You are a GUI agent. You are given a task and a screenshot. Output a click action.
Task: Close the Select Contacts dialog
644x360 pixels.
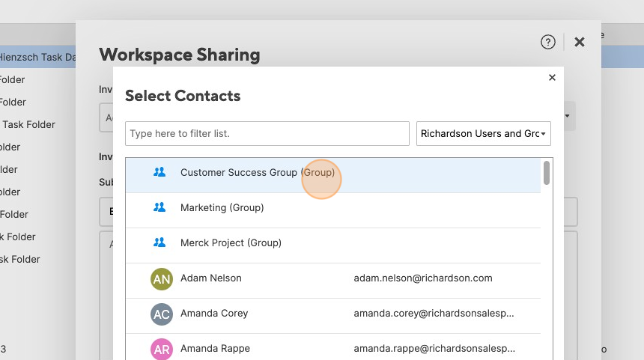coord(552,77)
